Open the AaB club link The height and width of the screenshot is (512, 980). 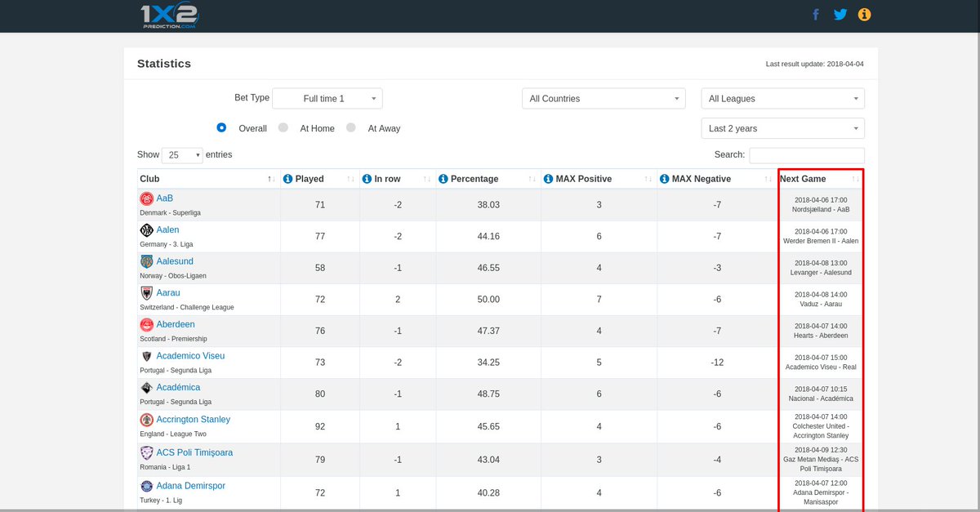(x=165, y=198)
